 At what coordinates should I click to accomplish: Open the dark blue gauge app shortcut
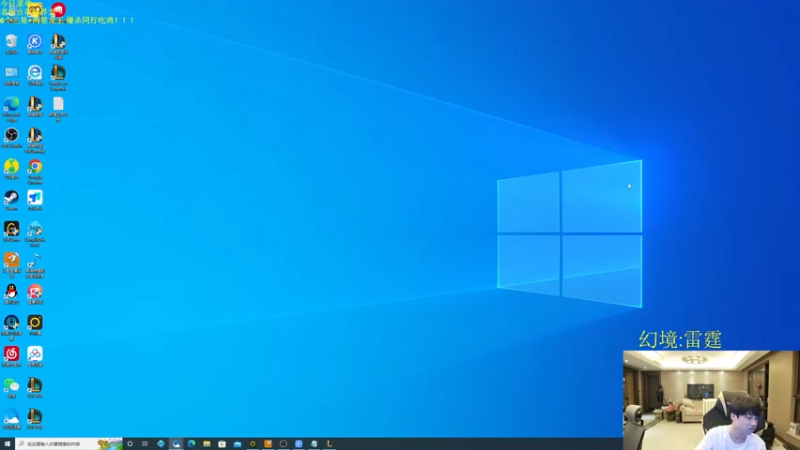pyautogui.click(x=11, y=327)
